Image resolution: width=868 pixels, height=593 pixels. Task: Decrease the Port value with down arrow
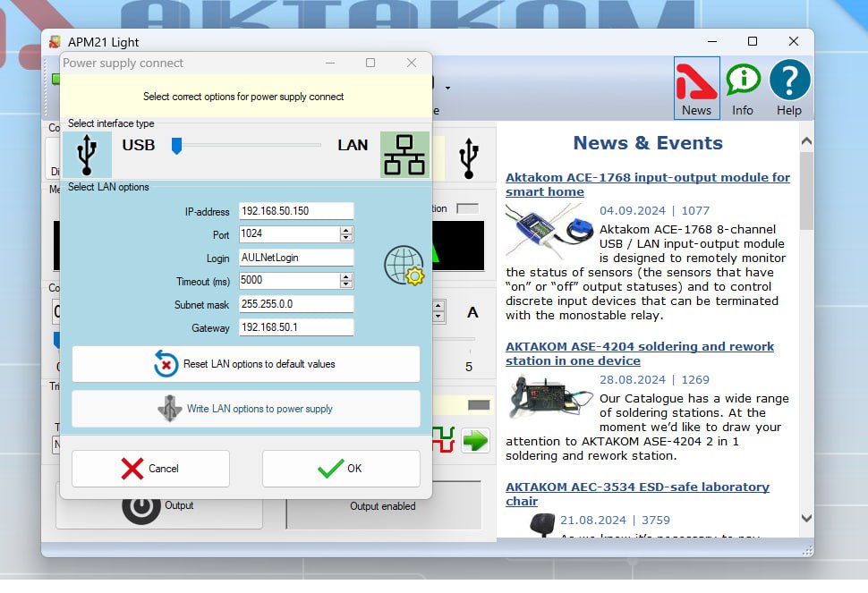[x=346, y=238]
